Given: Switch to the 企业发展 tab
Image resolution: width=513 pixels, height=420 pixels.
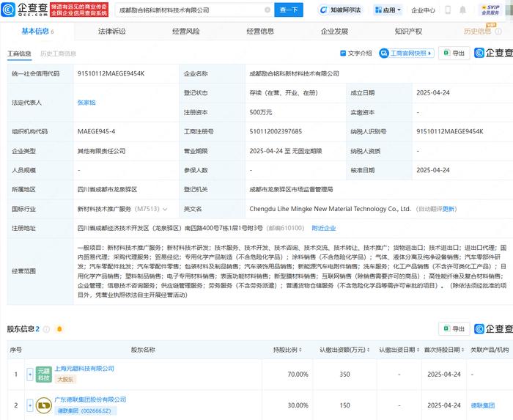Looking at the screenshot, I should 334,32.
